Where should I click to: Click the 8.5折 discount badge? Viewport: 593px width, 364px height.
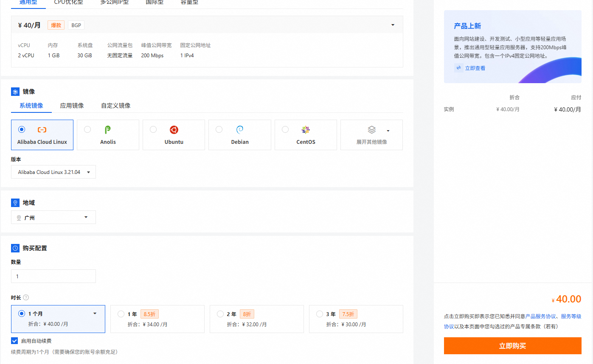149,314
